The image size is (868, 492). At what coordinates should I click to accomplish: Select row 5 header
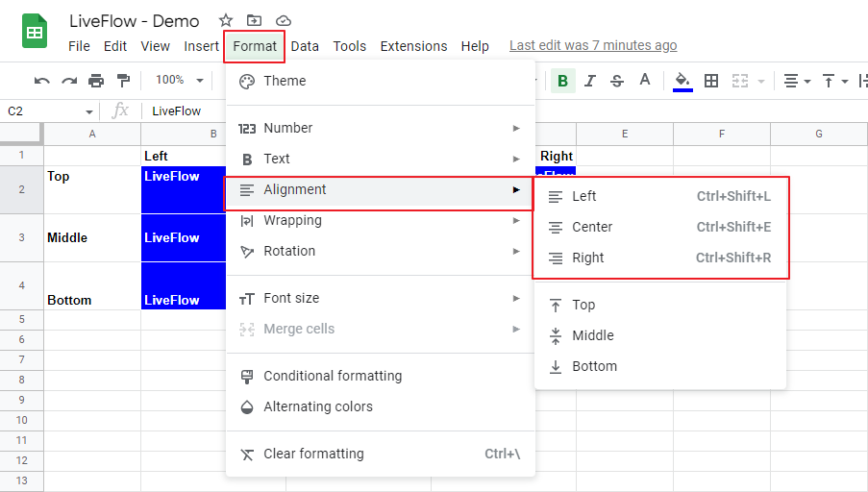[x=21, y=319]
